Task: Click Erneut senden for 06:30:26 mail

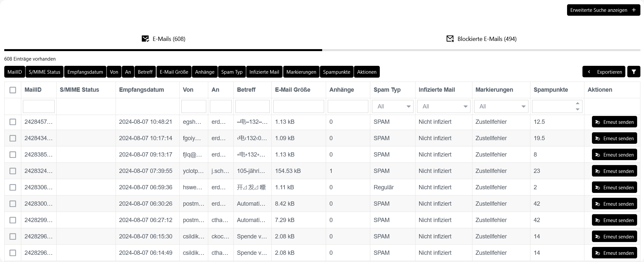Action: click(x=614, y=204)
